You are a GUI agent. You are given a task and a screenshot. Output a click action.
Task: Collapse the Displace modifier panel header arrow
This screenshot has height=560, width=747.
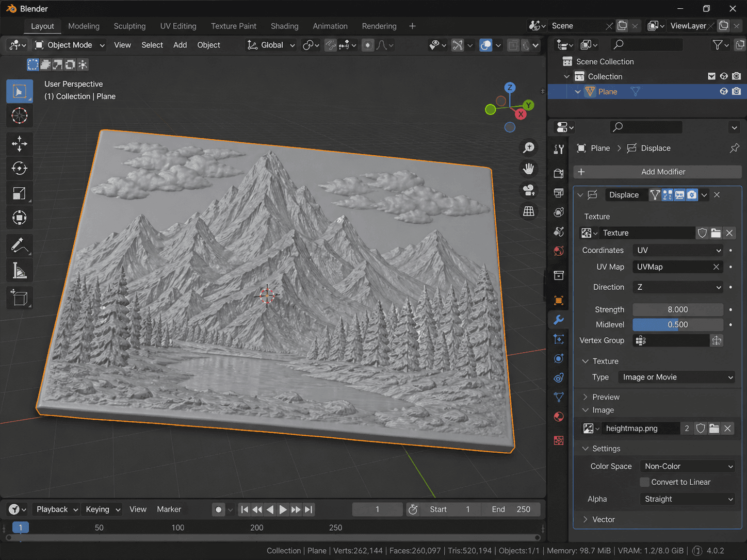coord(580,194)
